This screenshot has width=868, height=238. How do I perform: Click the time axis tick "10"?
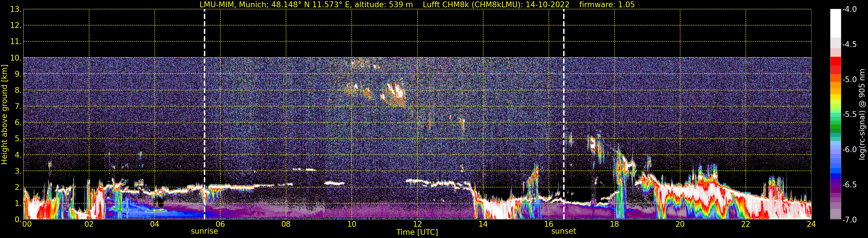point(352,224)
